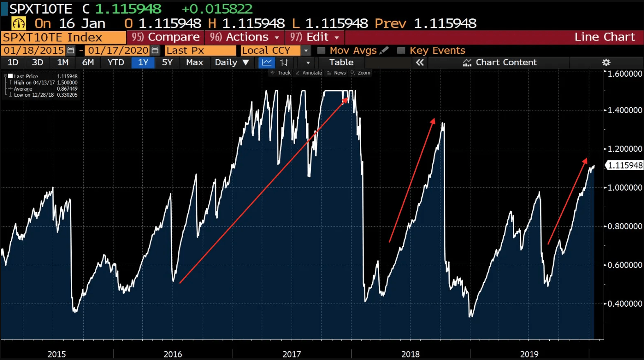Click the 95) Compare button
The image size is (644, 360).
pyautogui.click(x=166, y=37)
